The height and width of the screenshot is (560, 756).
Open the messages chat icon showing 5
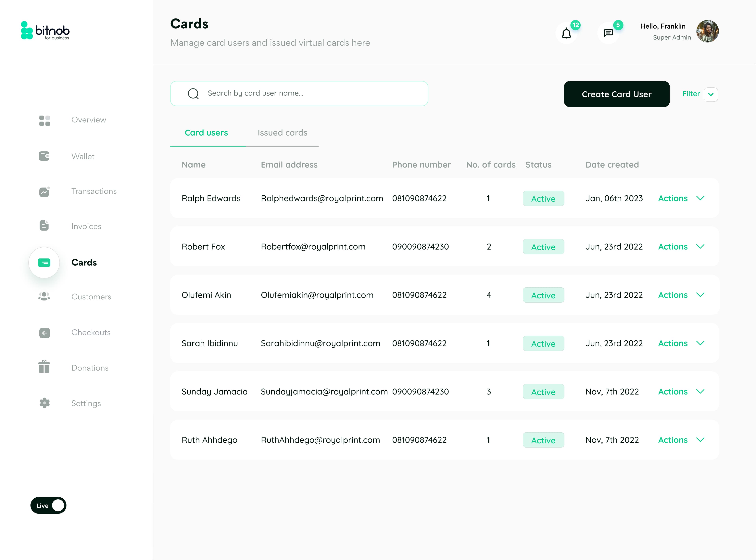point(608,33)
